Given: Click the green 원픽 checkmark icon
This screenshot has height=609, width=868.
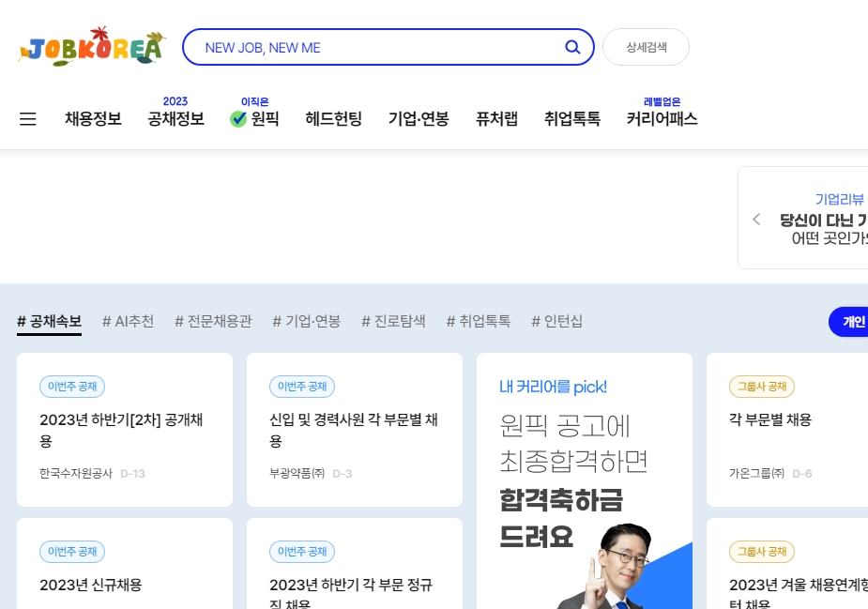Looking at the screenshot, I should [237, 119].
